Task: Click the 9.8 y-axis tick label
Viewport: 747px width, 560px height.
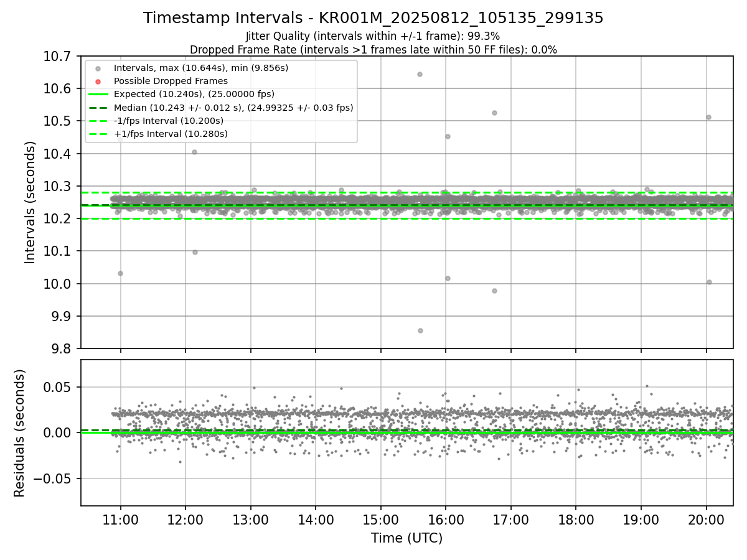Action: [60, 348]
